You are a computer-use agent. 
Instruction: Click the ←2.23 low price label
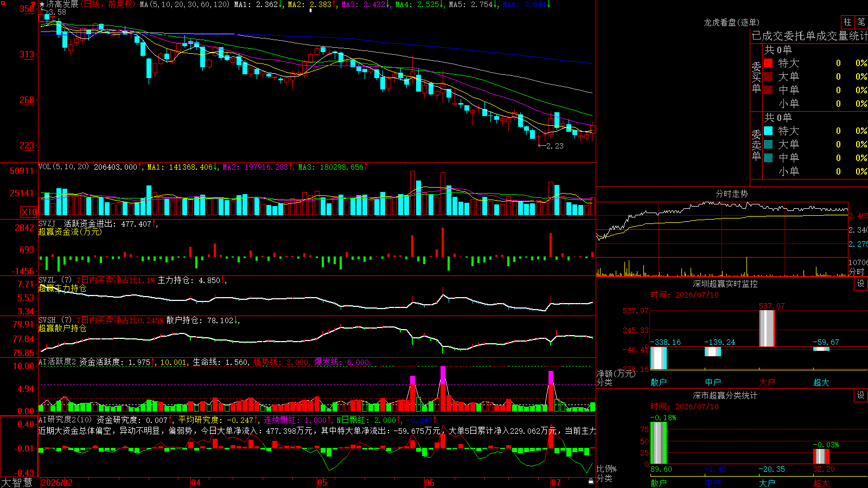pyautogui.click(x=551, y=146)
